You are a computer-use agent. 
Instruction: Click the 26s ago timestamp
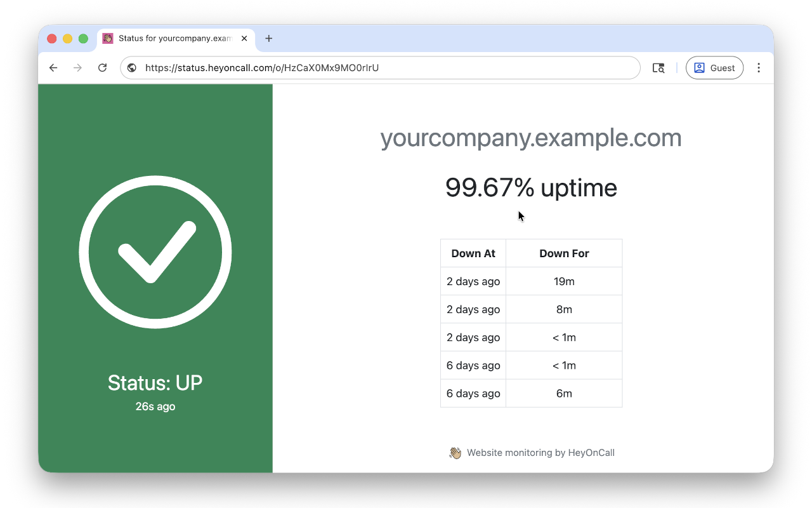point(155,406)
